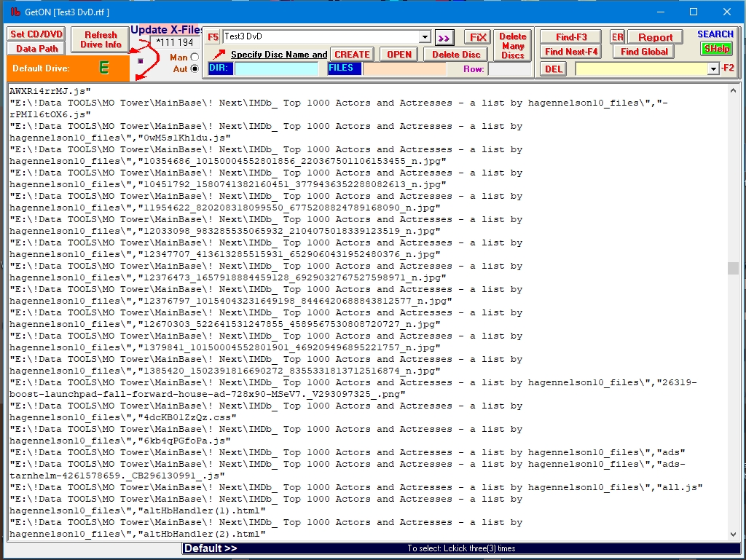Expand the Test3 DvD disc name dropdown
This screenshot has width=746, height=560.
pyautogui.click(x=425, y=37)
